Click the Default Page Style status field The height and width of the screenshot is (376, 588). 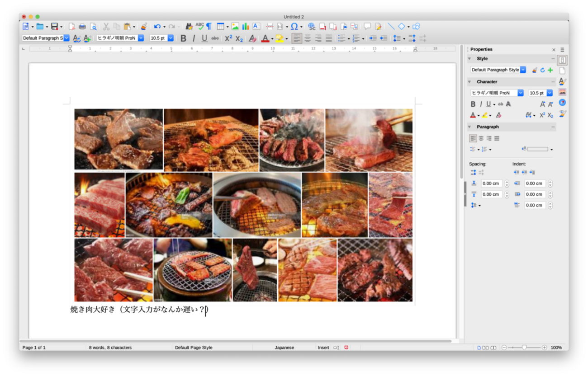(194, 348)
